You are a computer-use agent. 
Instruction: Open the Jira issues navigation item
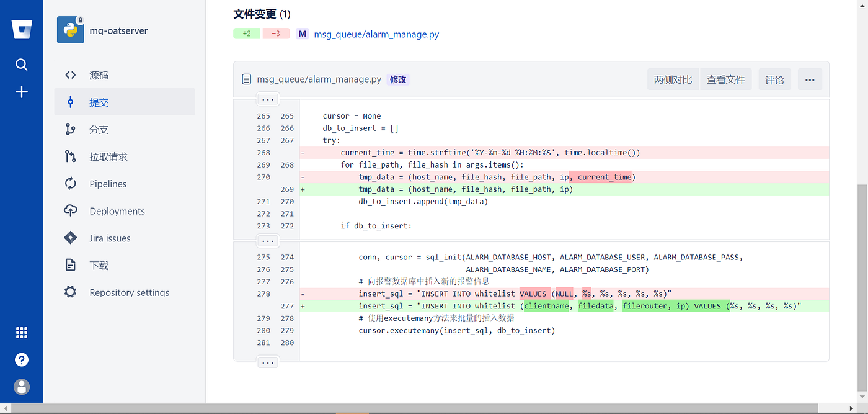coord(125,238)
